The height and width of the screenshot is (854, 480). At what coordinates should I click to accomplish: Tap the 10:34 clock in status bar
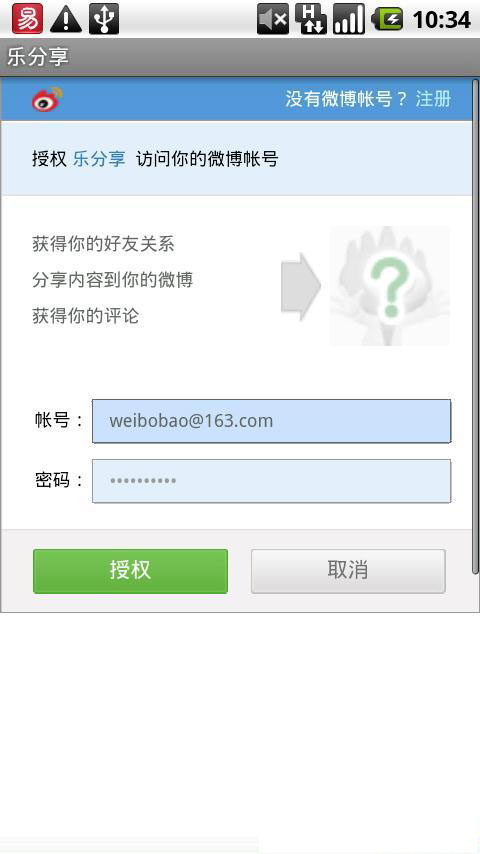point(441,20)
